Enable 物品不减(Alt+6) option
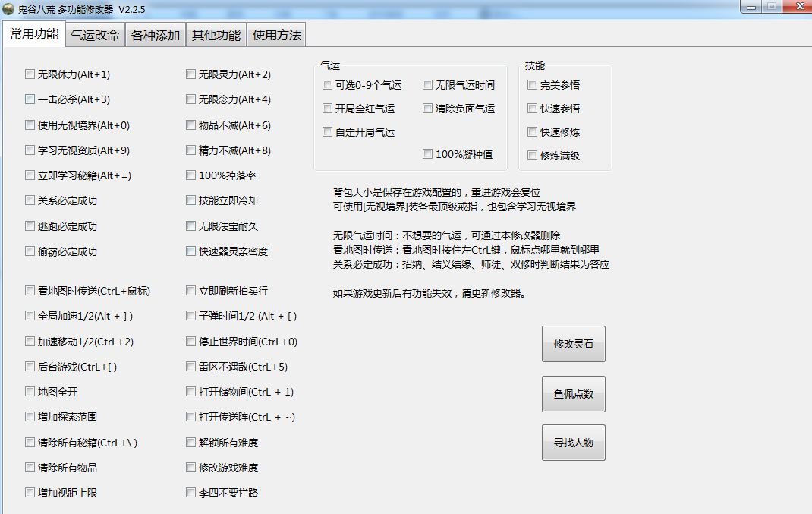This screenshot has height=514, width=812. pos(191,125)
